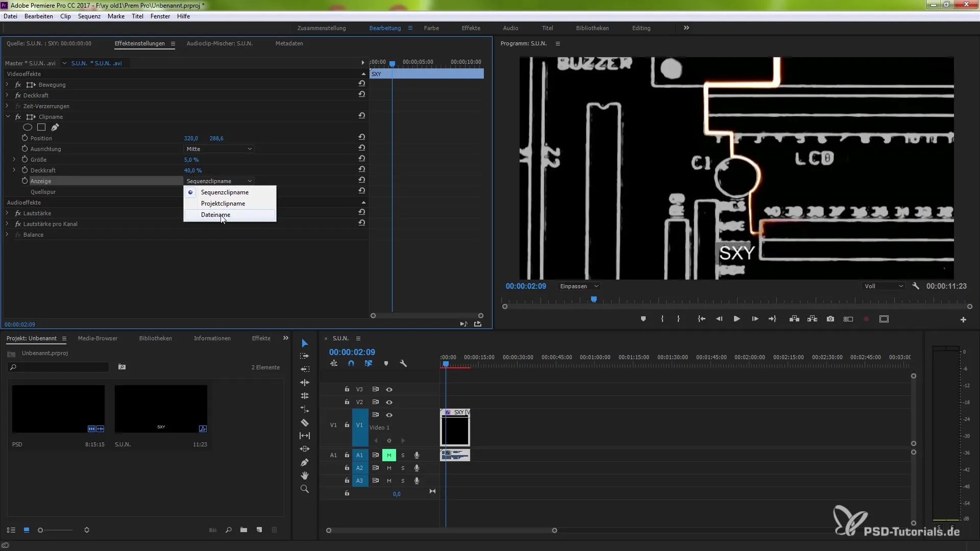The image size is (980, 551).
Task: Play the Program monitor sequence
Action: coord(737,319)
